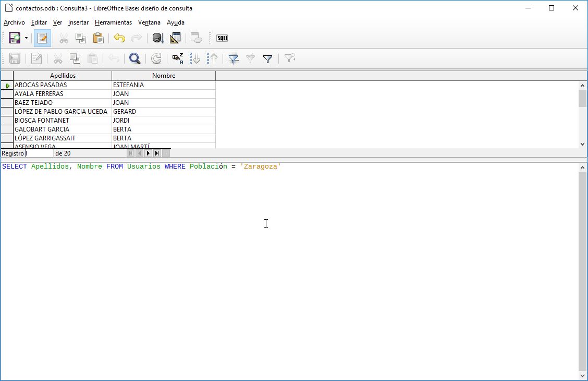Go to first record button

point(130,153)
